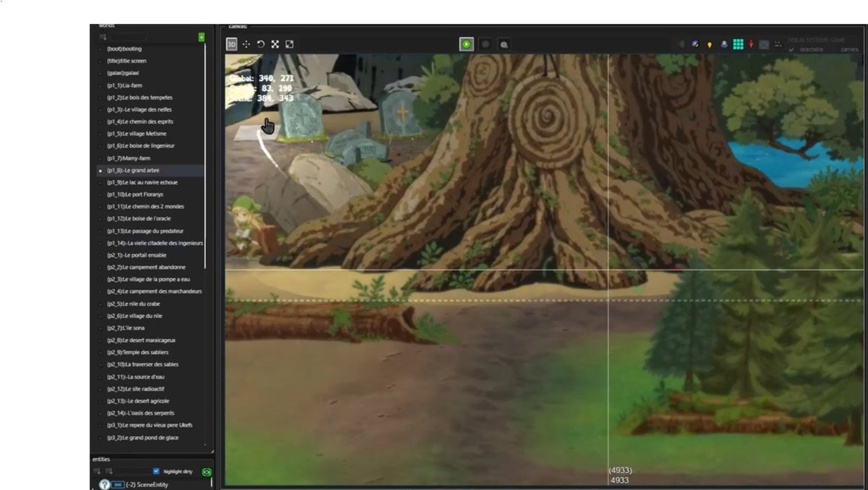Select world (galax):galaxi

[x=151, y=73]
